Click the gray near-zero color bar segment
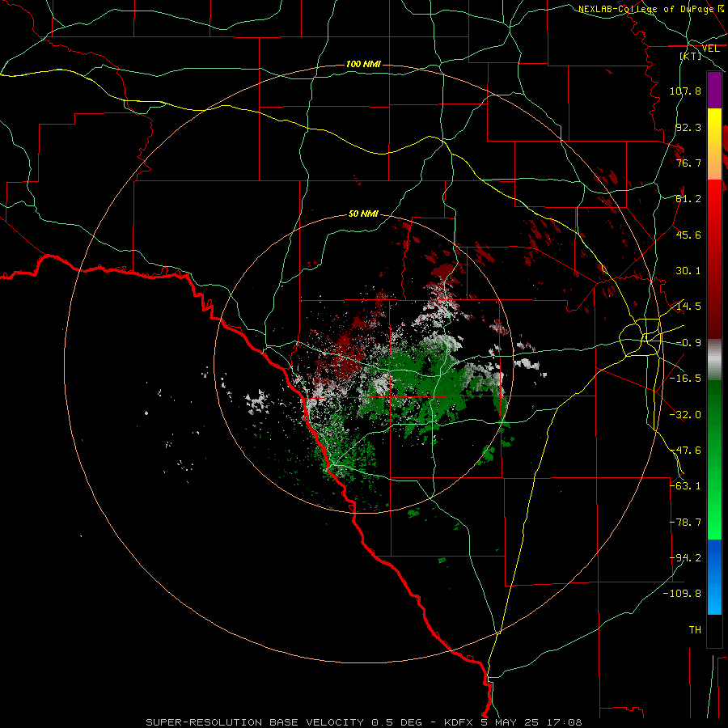Viewport: 728px width, 728px height. click(714, 359)
